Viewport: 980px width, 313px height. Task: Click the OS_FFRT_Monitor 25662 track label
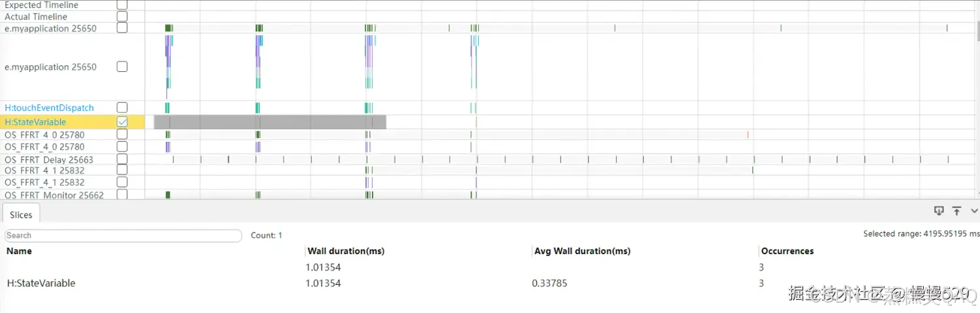tap(54, 195)
